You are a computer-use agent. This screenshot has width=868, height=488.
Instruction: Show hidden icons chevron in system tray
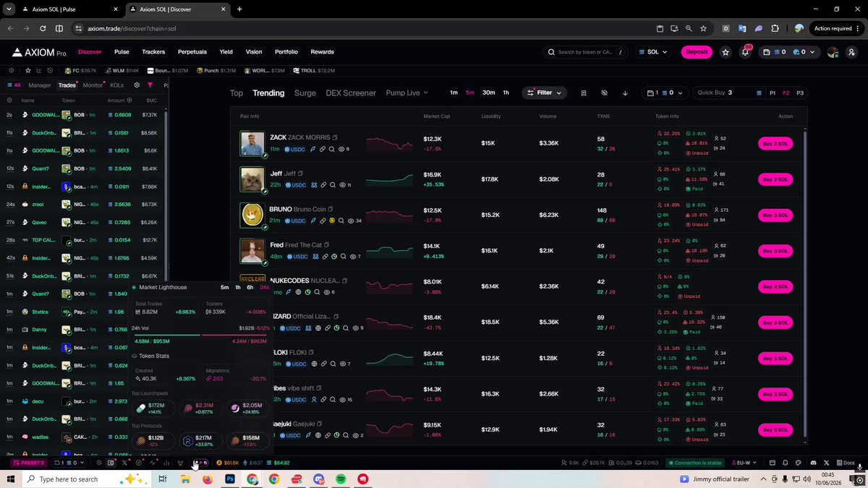(764, 479)
